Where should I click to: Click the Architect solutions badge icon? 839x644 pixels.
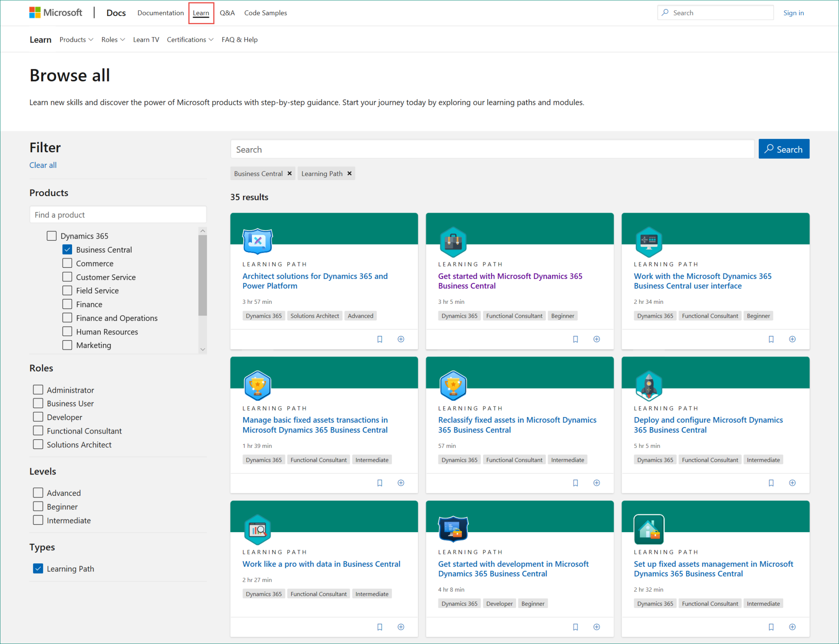(x=258, y=241)
